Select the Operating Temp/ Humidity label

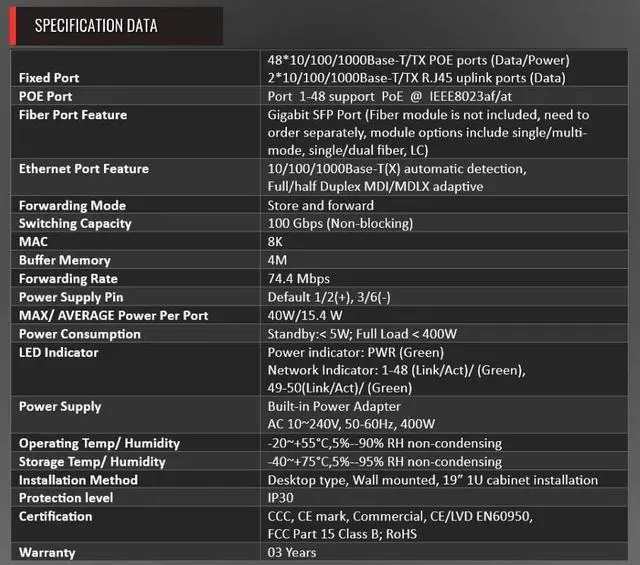[99, 443]
